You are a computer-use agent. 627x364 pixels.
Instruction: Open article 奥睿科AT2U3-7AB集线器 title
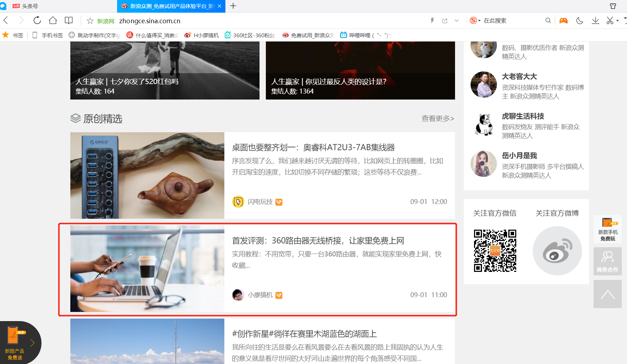tap(313, 147)
